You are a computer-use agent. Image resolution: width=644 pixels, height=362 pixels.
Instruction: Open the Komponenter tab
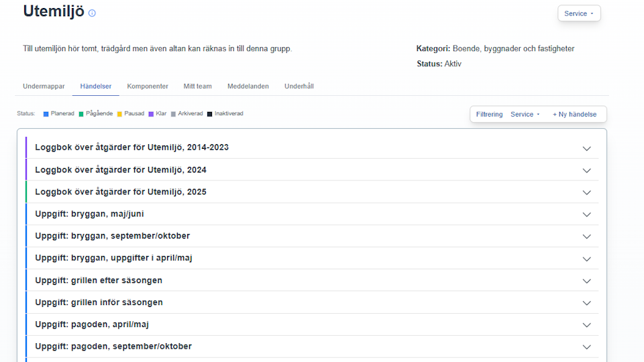point(148,86)
